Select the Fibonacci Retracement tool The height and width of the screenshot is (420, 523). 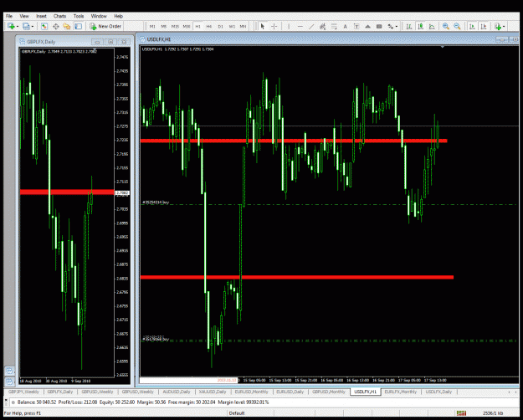[334, 26]
